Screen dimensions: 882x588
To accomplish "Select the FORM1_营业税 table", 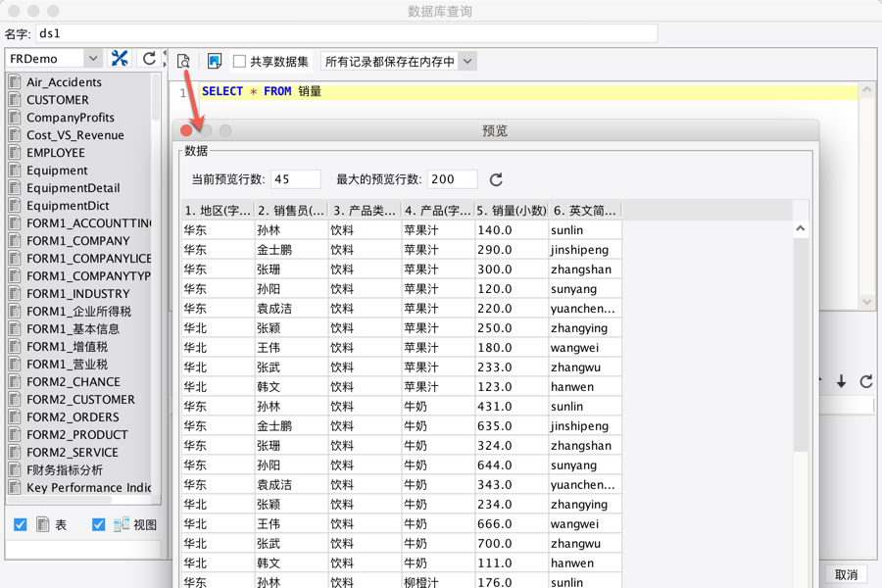I will click(x=67, y=364).
